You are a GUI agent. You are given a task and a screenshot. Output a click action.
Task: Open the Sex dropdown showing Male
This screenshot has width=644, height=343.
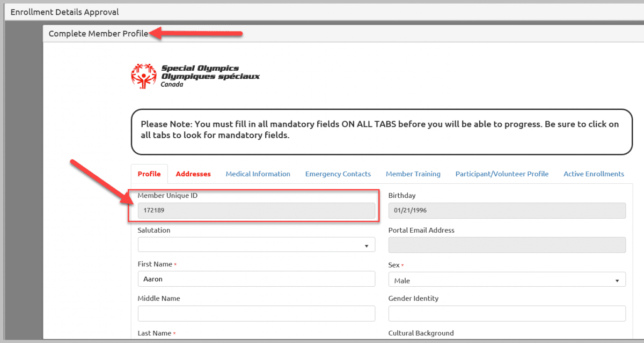click(x=507, y=280)
